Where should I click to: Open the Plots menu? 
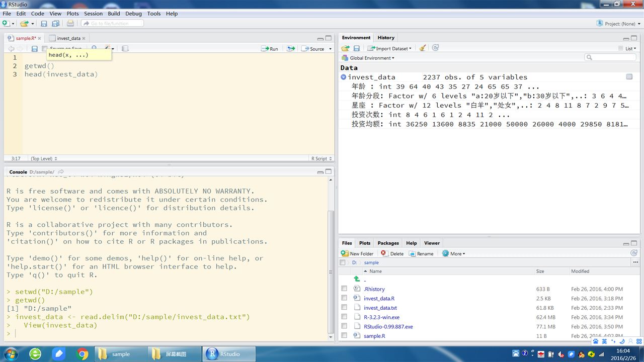click(72, 14)
